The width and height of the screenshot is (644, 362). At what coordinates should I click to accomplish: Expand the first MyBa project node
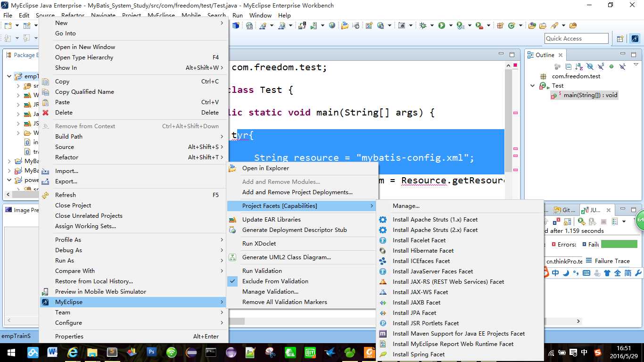(x=9, y=161)
